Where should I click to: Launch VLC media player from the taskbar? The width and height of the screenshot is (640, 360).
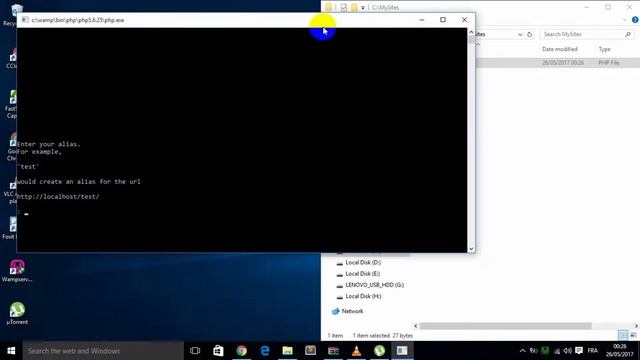point(356,351)
